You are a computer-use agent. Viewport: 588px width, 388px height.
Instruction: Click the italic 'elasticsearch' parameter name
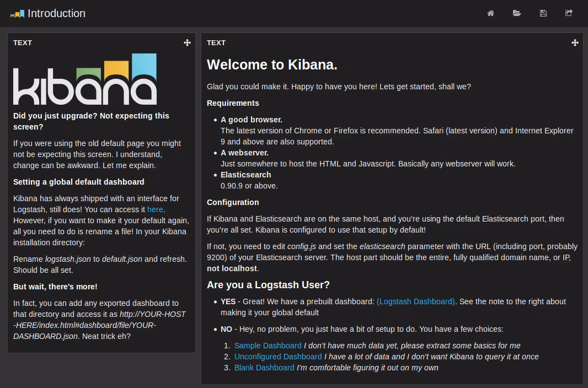point(382,246)
